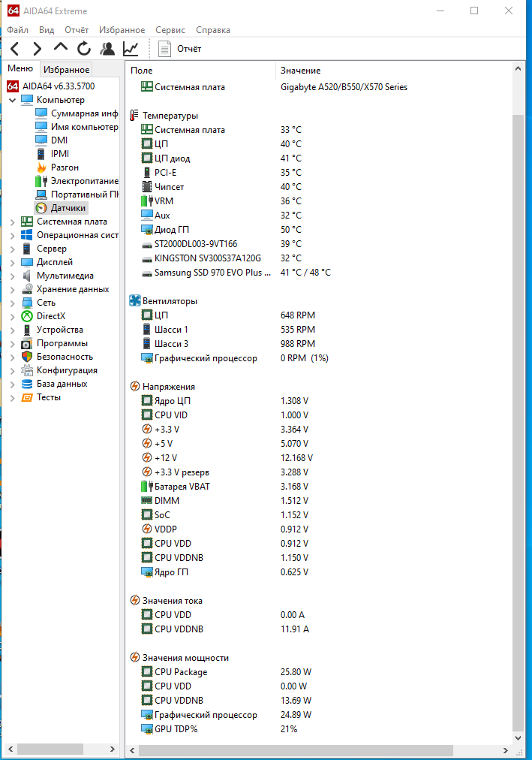Click right arrow of sensor list horizontal scrollbar
Screen dimensions: 532x760
tap(506, 750)
